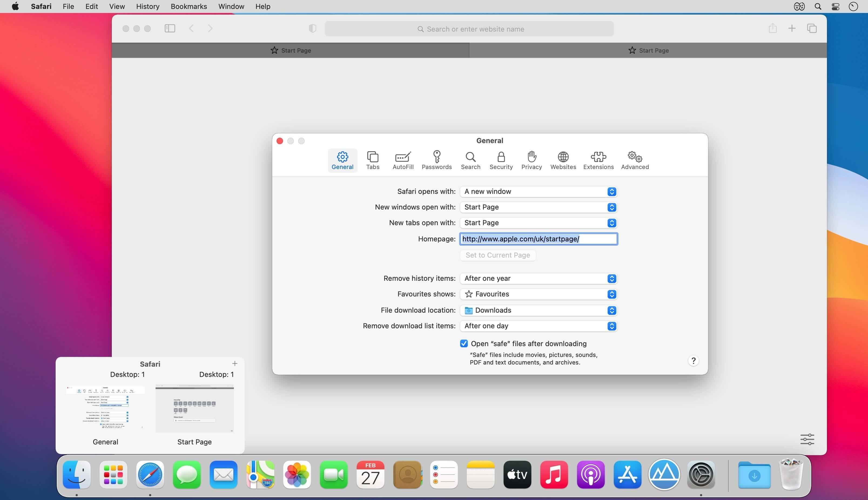Open Calendar from the Dock
Image resolution: width=868 pixels, height=500 pixels.
(371, 475)
